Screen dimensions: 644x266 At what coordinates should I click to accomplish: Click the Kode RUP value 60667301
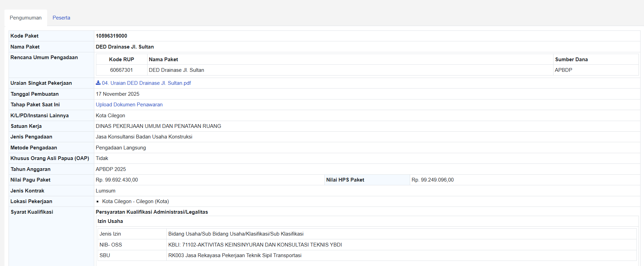coord(121,70)
